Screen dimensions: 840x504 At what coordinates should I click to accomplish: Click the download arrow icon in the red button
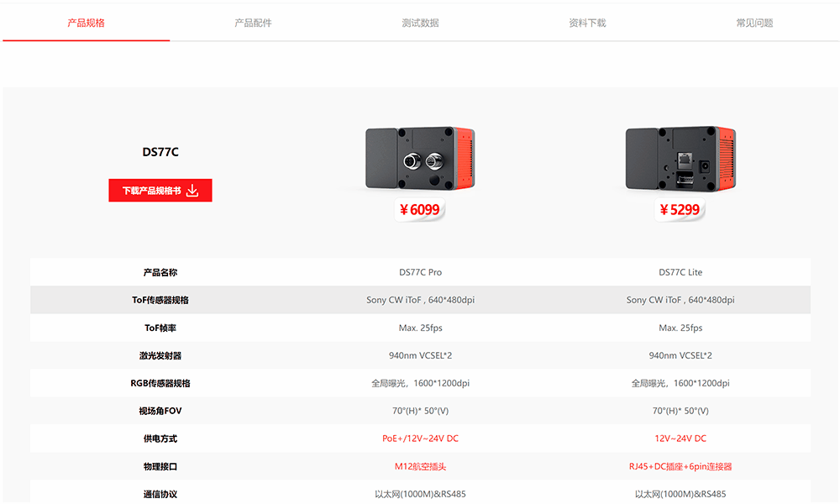(192, 191)
